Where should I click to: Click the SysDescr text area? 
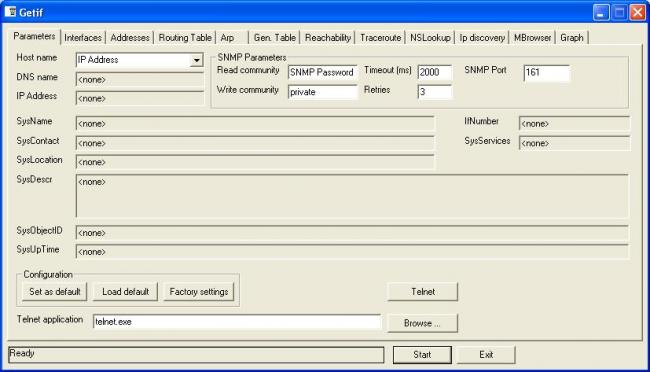point(352,196)
